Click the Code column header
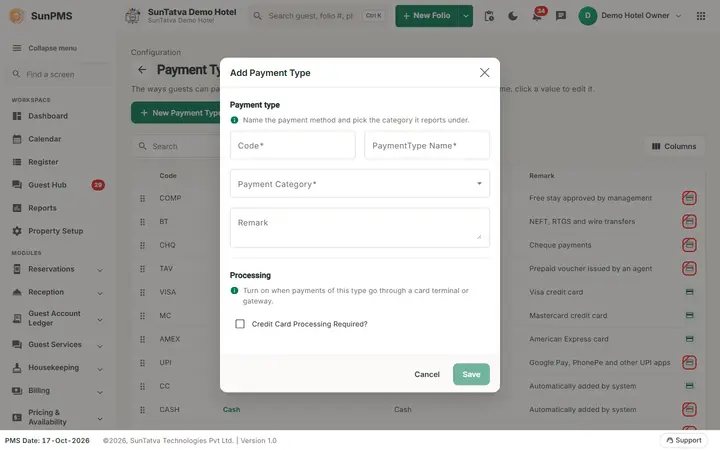The width and height of the screenshot is (720, 450). tap(168, 175)
